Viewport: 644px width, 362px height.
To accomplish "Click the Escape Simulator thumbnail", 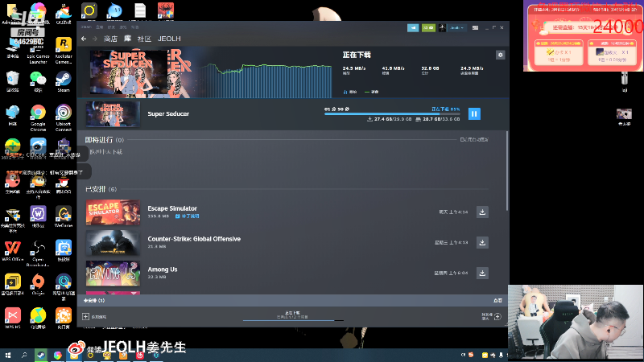I will coord(113,212).
